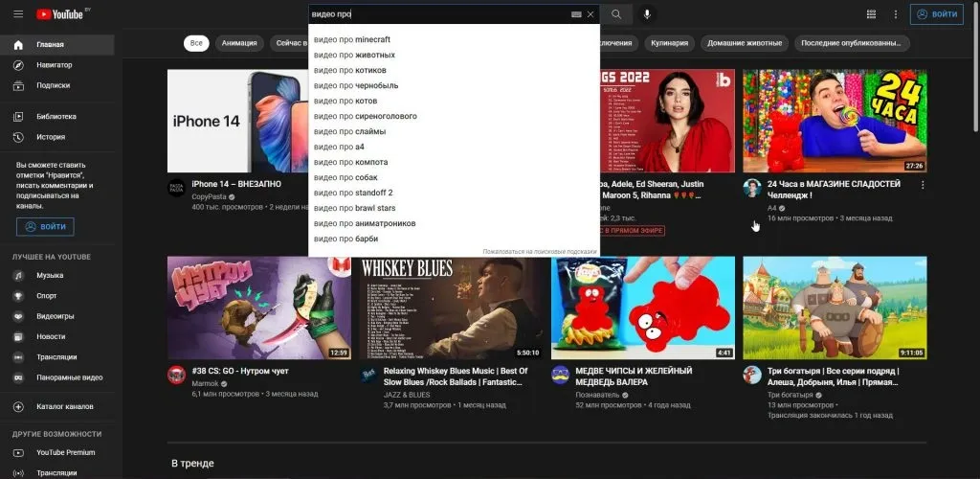The image size is (980, 479).
Task: Choose suggestion видео про барби
Action: tap(454, 239)
